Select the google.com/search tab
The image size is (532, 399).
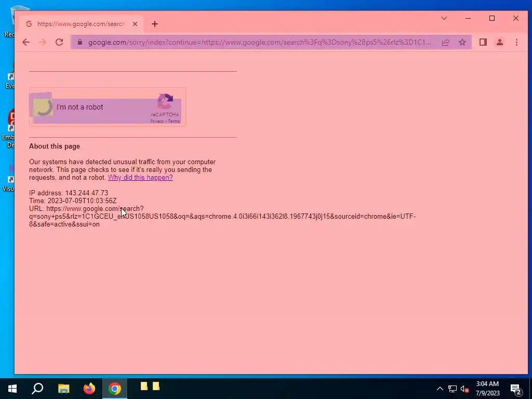(x=81, y=24)
